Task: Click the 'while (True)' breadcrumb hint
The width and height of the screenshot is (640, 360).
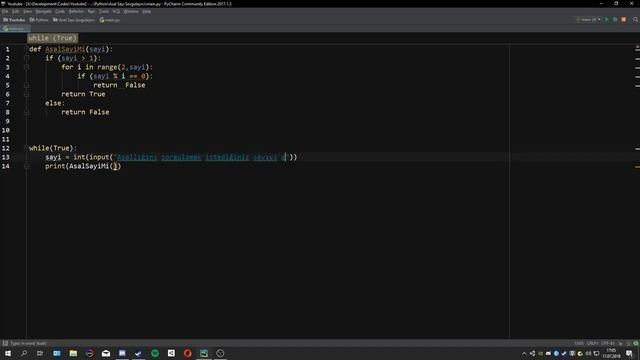Action: pos(52,38)
